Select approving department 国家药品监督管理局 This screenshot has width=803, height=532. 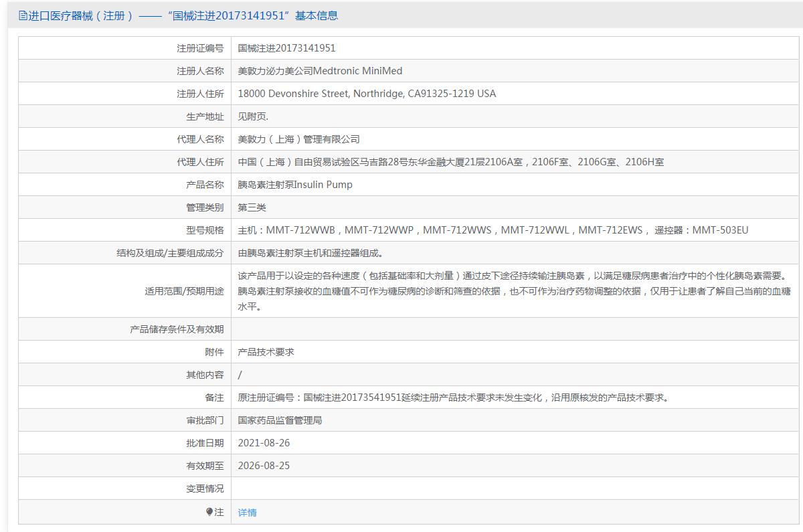(x=280, y=420)
